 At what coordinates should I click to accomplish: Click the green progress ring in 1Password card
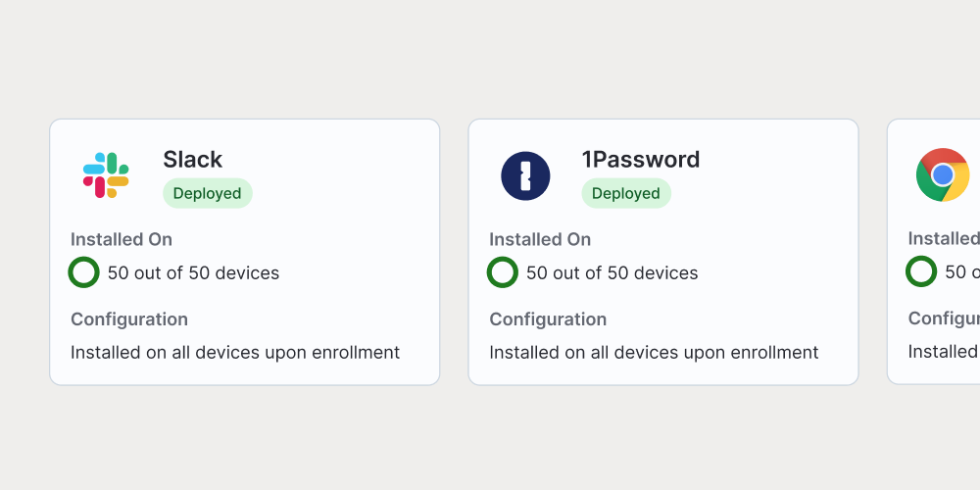(x=503, y=272)
